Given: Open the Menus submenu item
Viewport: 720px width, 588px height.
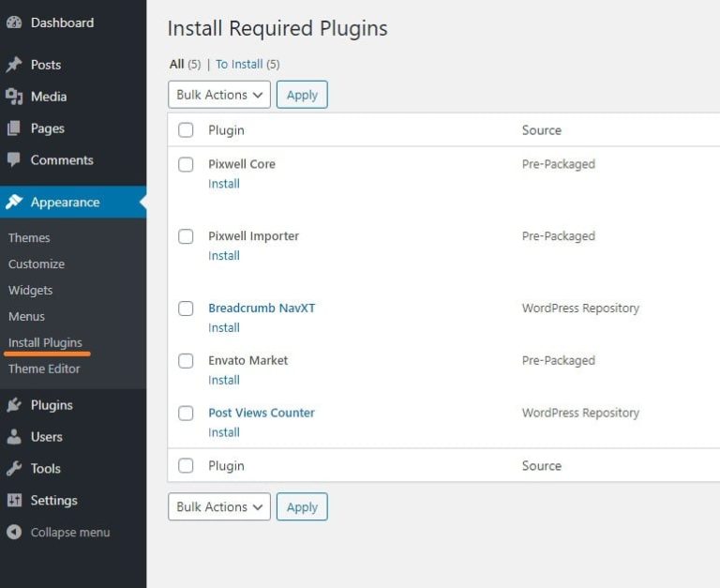Looking at the screenshot, I should [x=26, y=316].
